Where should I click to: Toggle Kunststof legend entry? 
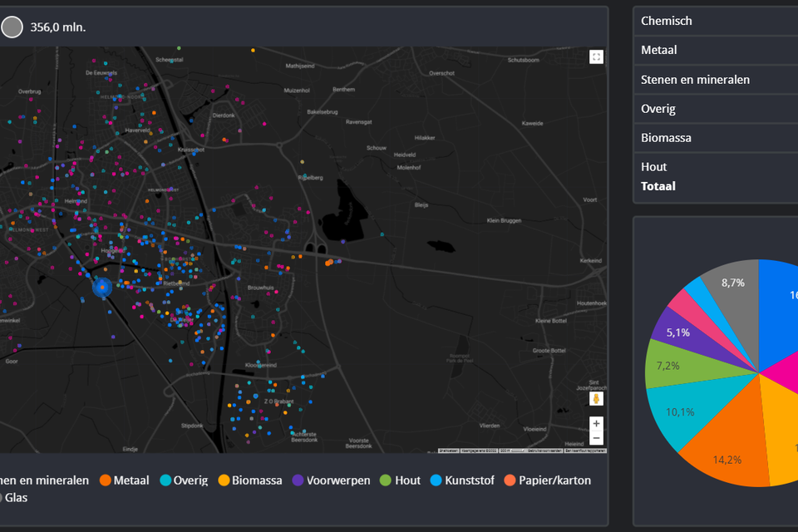point(462,480)
